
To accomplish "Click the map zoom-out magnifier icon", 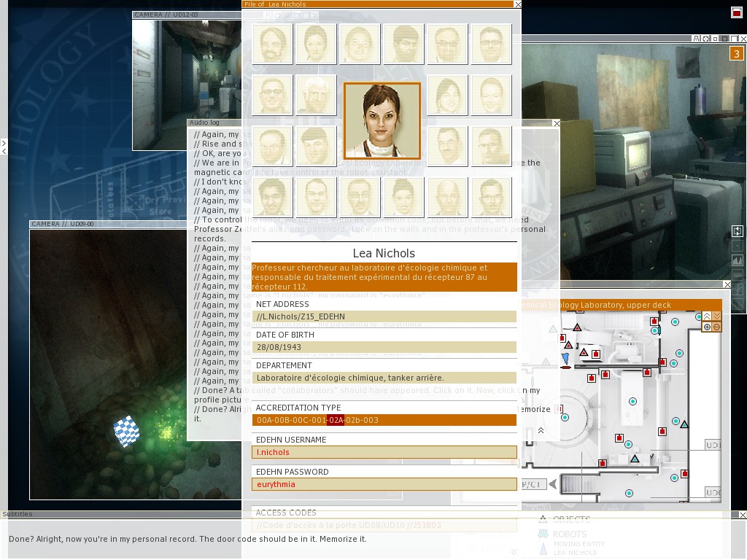I will (x=716, y=327).
